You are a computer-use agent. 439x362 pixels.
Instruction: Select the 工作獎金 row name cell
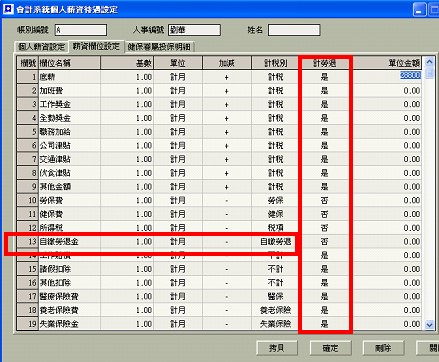[x=69, y=104]
